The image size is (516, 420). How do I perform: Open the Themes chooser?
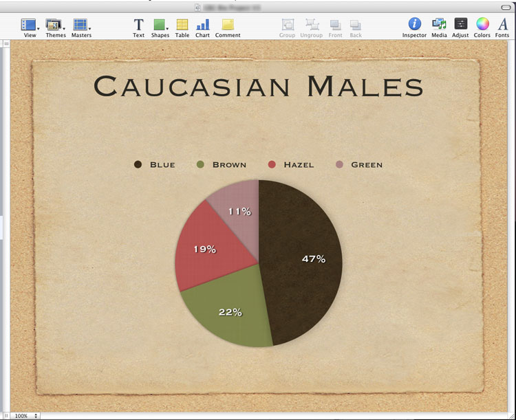(x=55, y=27)
